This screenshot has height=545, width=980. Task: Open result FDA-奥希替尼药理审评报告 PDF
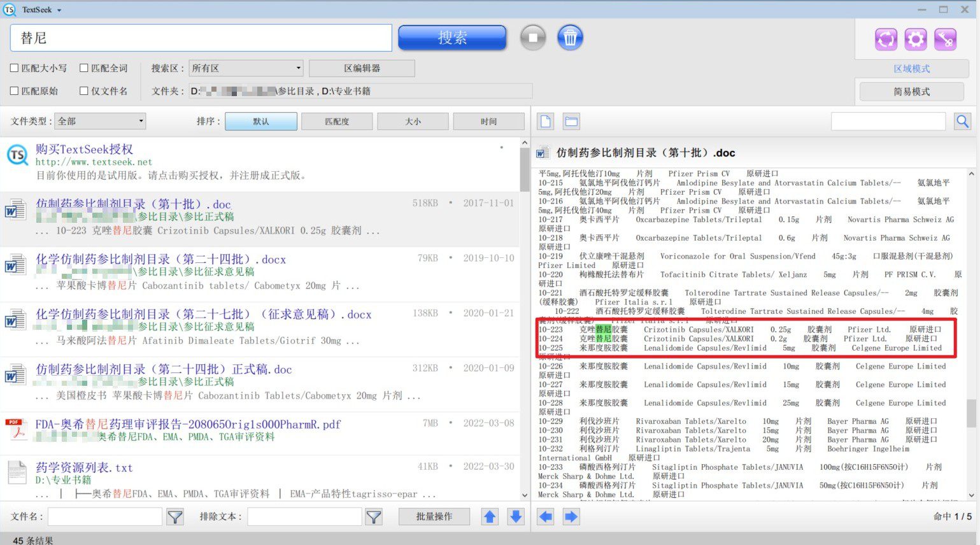pyautogui.click(x=188, y=424)
